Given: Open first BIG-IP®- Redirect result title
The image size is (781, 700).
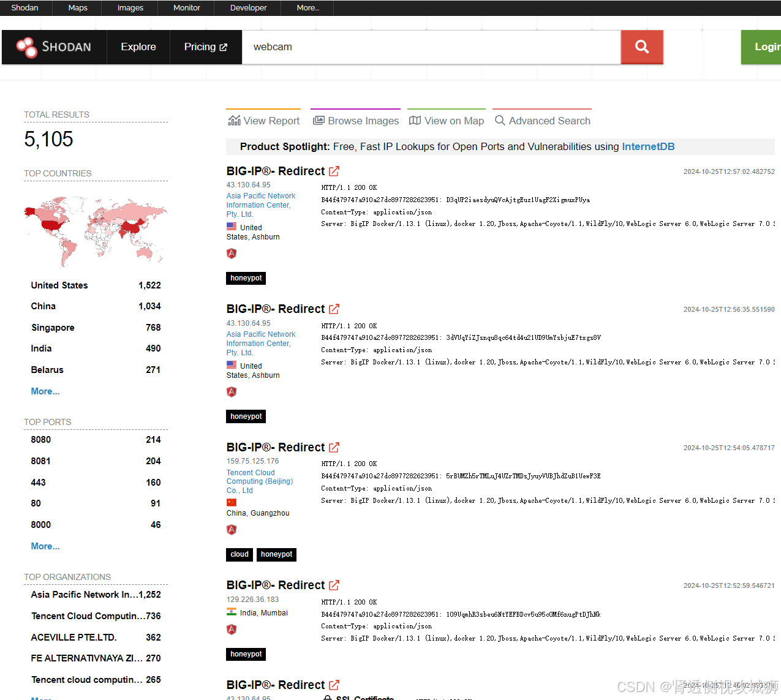Looking at the screenshot, I should [276, 171].
